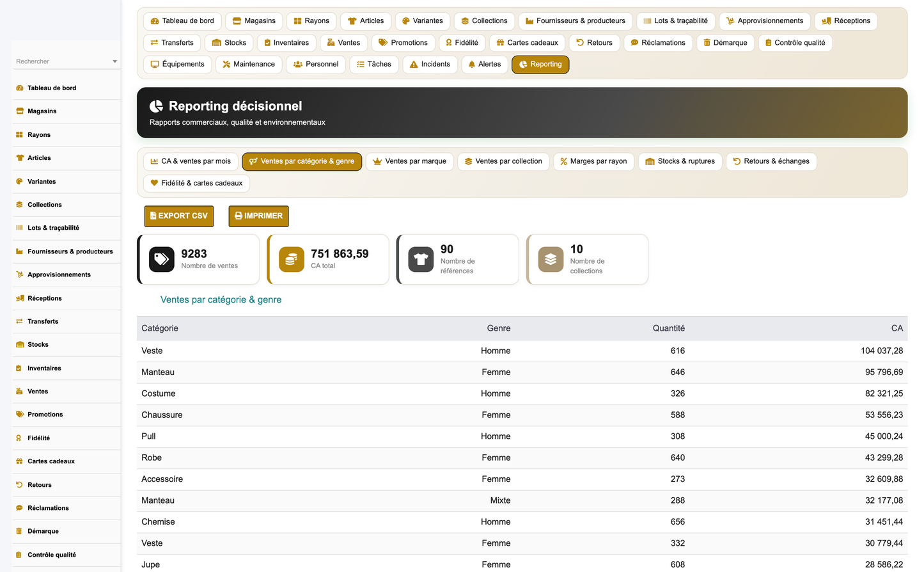Open the Marges par rayon report
This screenshot has height=572, width=924.
[x=594, y=161]
